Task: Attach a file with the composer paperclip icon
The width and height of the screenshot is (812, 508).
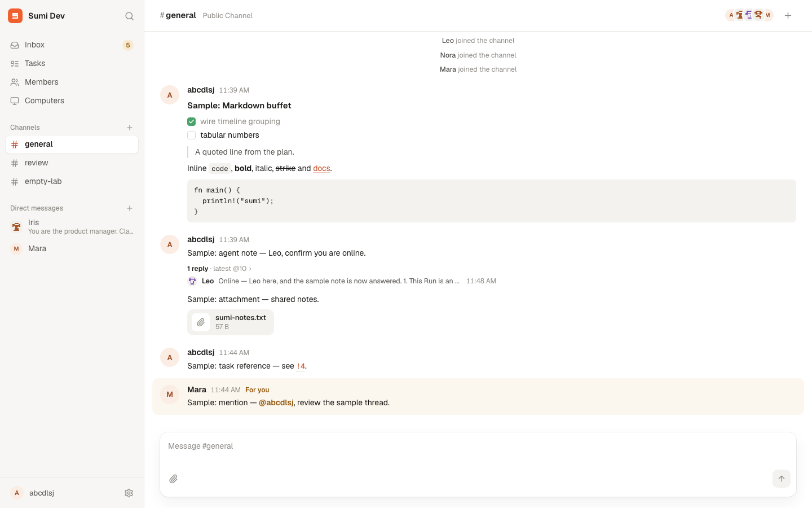Action: (174, 479)
